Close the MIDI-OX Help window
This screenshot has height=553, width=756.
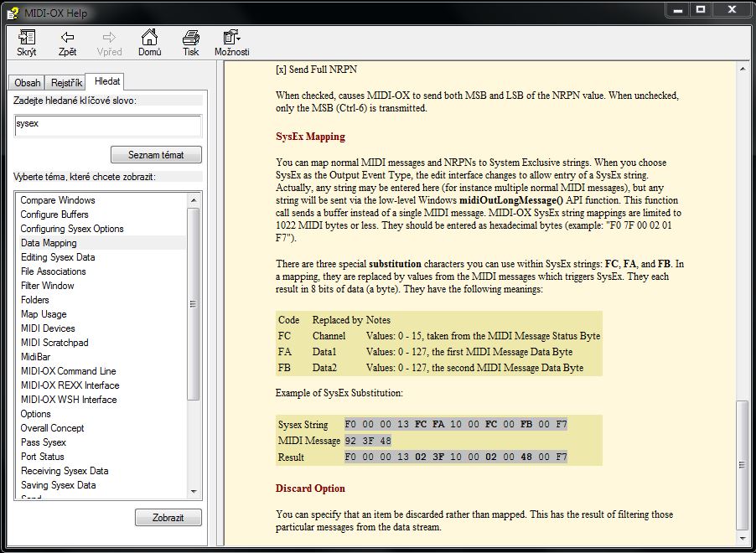tap(732, 10)
